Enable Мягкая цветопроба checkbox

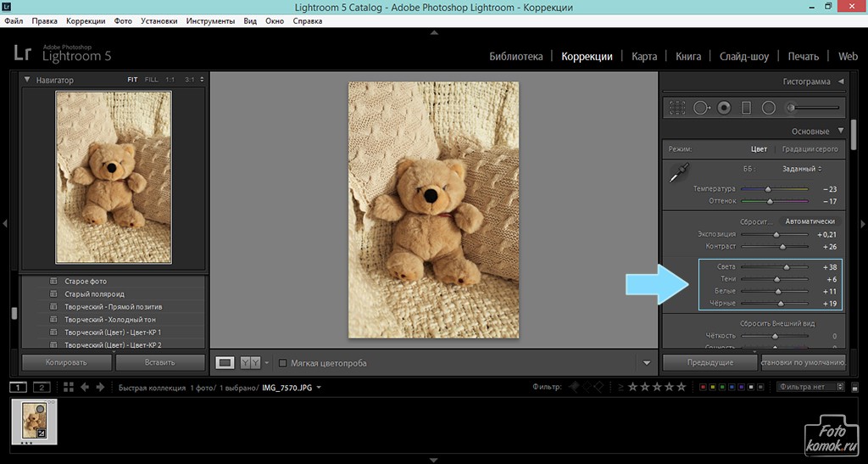[282, 363]
